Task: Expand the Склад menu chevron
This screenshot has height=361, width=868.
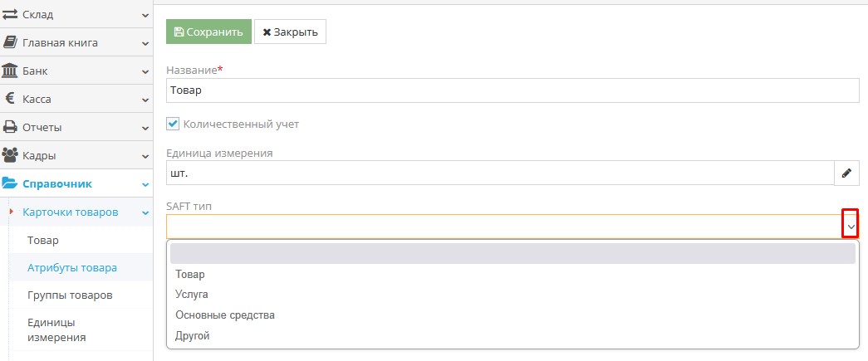Action: point(145,15)
